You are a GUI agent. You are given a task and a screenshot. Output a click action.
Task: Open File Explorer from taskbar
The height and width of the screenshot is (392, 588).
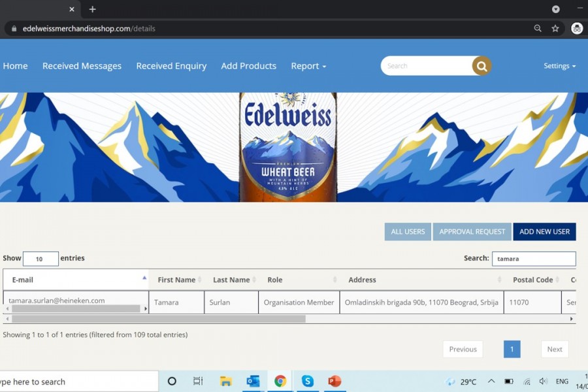click(x=226, y=382)
